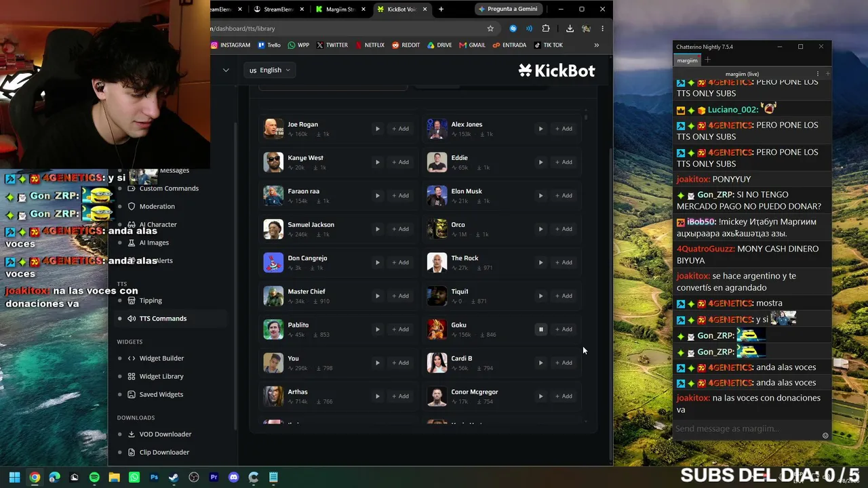Add the Eddie voice
Screen dimensions: 868x488
564,162
